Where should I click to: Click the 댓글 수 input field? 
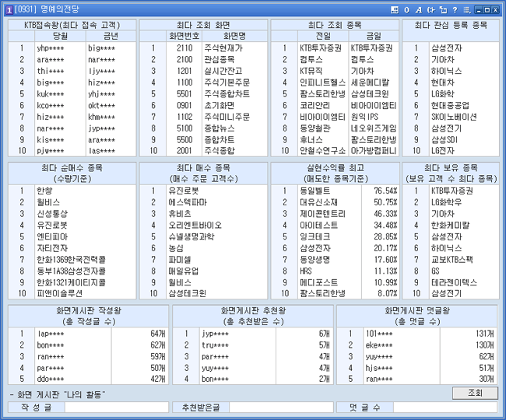[x=445, y=407]
